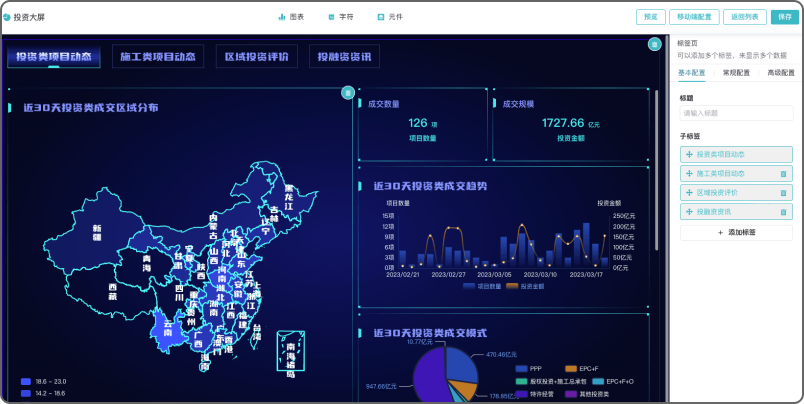The image size is (804, 404).
Task: Click the 2023/03/05 axis label
Action: pos(495,275)
